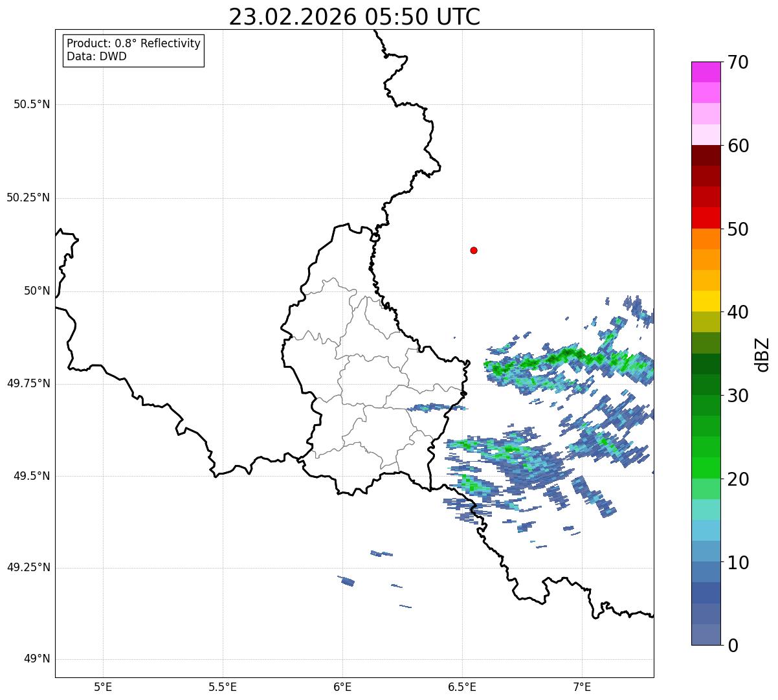
Task: Click the "Product: 0.8° Reflectivity" label
Action: pyautogui.click(x=134, y=43)
